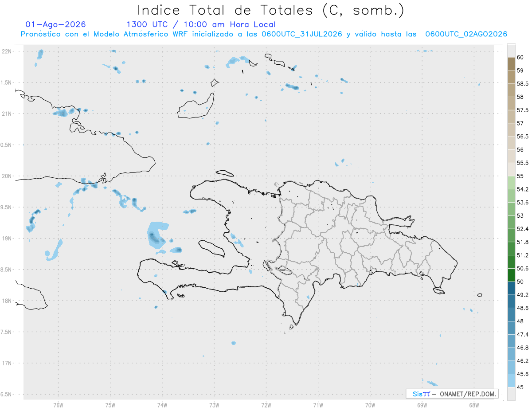Click the colorbar value "58.5"
The image size is (532, 411).
tap(523, 83)
